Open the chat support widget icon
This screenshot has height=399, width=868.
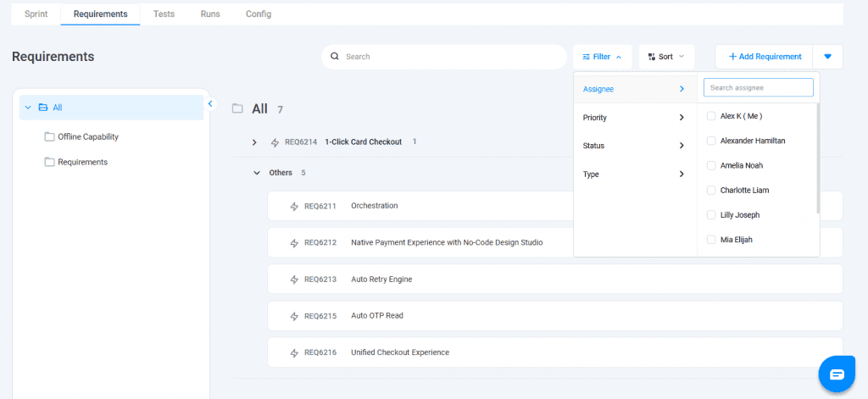coord(837,374)
